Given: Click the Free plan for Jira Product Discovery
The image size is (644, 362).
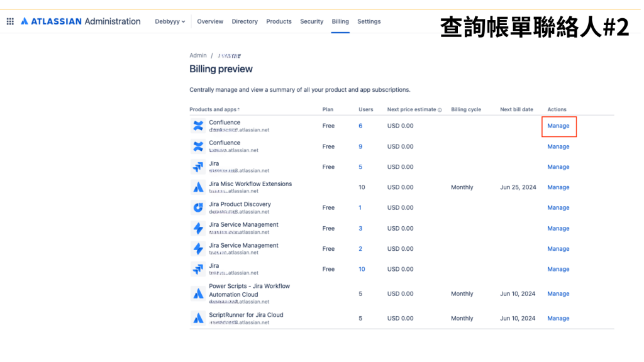Looking at the screenshot, I should tap(328, 207).
